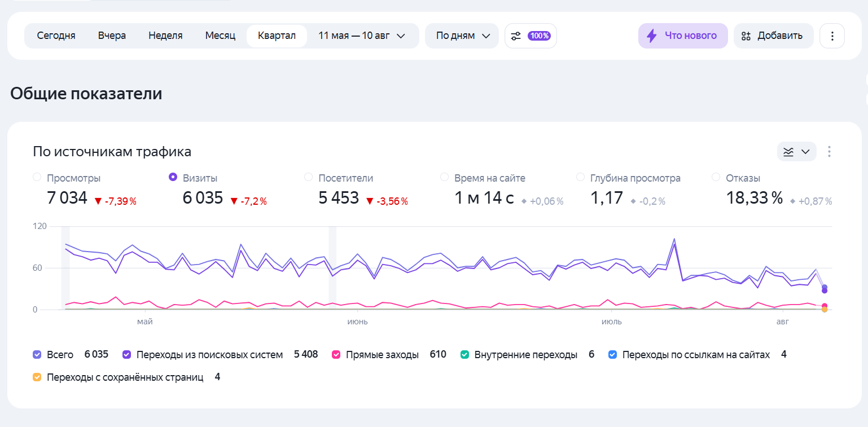Open the segment accuracy slider icon
Image resolution: width=868 pixels, height=427 pixels.
(x=516, y=36)
